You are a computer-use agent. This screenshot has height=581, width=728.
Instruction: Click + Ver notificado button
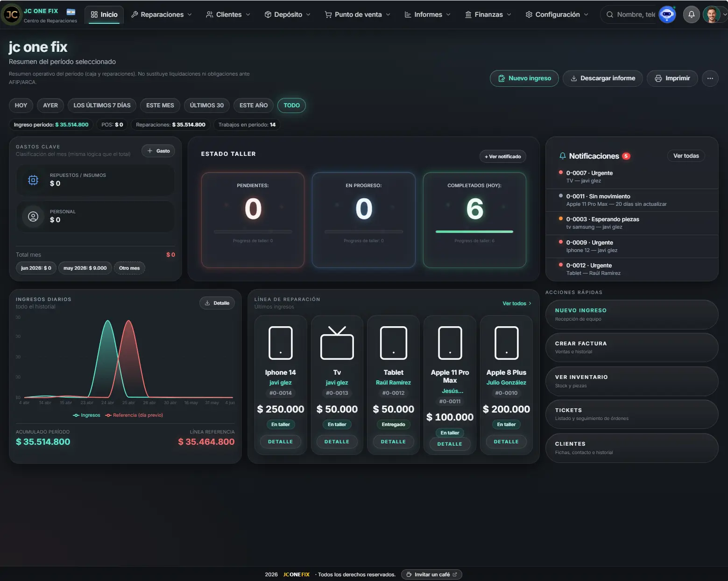tap(503, 156)
